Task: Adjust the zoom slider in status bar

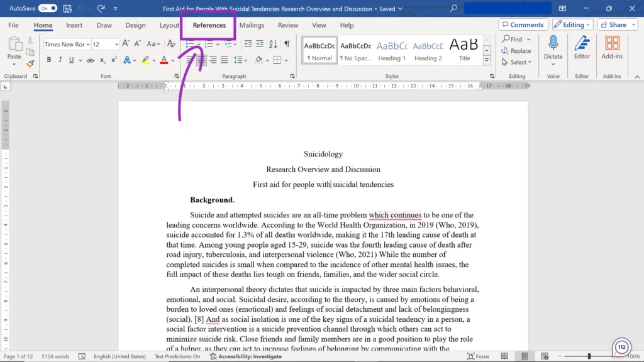Action: coord(589,356)
